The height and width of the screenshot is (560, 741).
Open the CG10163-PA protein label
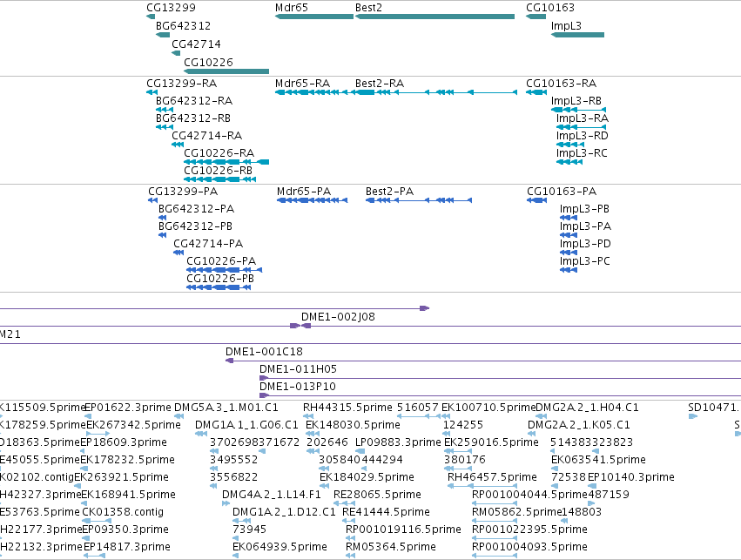pos(562,192)
